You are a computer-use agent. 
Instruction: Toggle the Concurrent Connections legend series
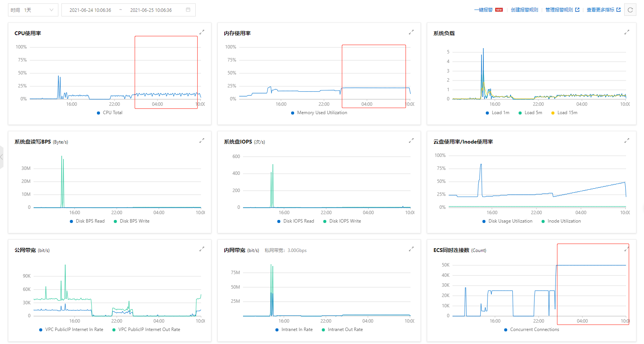(x=531, y=329)
